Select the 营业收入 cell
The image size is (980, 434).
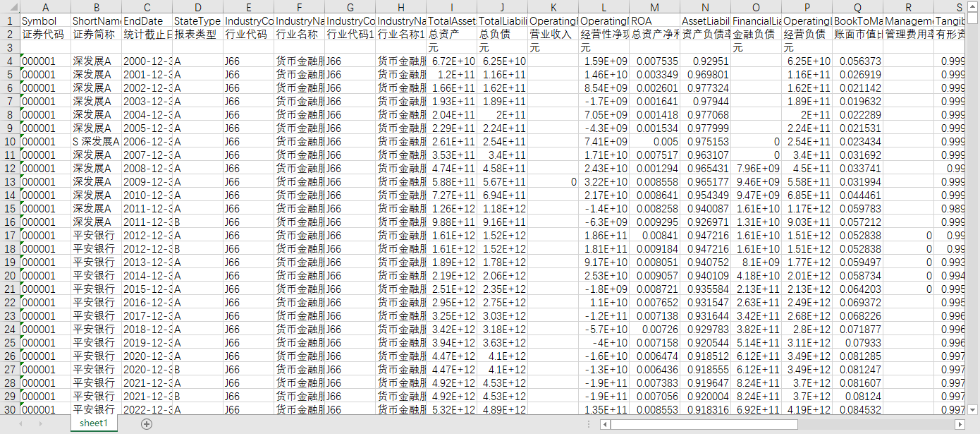(553, 34)
